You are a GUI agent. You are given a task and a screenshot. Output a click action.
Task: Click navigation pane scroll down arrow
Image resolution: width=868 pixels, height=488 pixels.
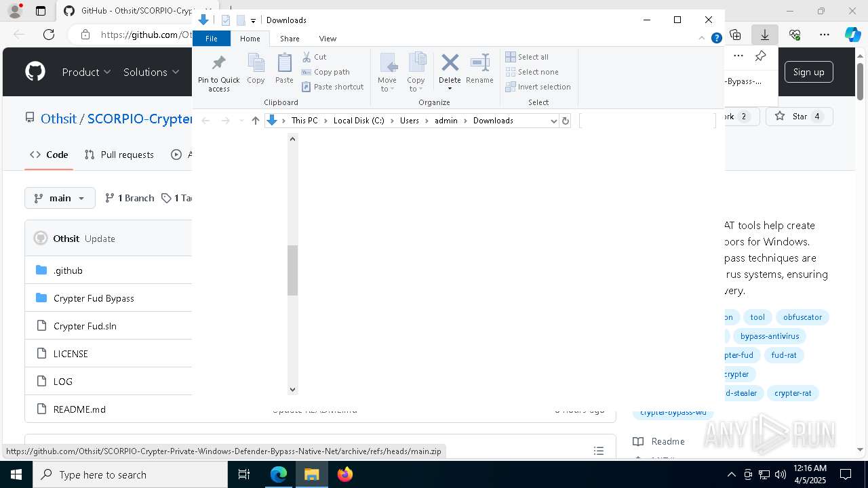[292, 389]
